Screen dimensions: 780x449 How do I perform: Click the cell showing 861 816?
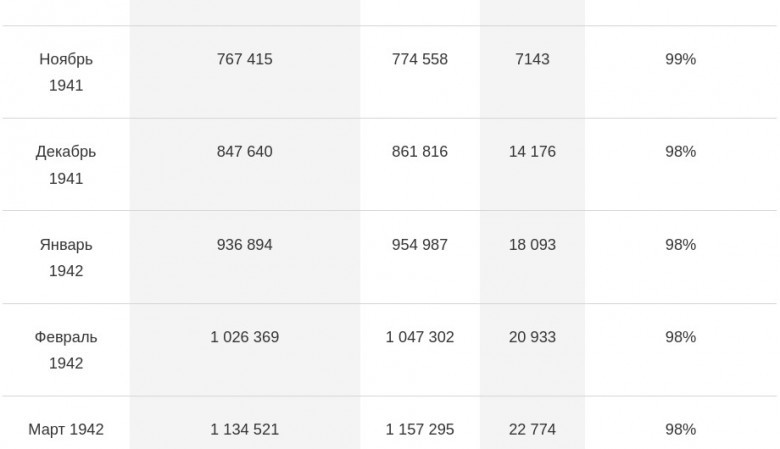pos(419,152)
